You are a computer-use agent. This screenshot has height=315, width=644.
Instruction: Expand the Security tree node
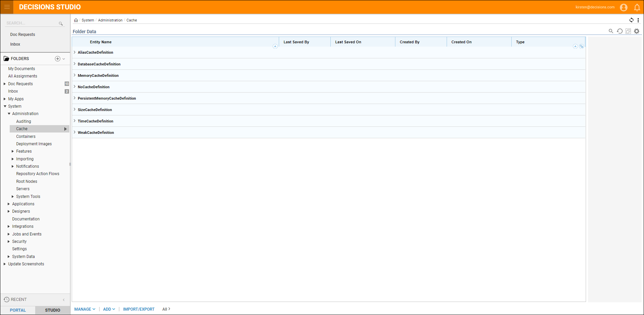point(9,242)
